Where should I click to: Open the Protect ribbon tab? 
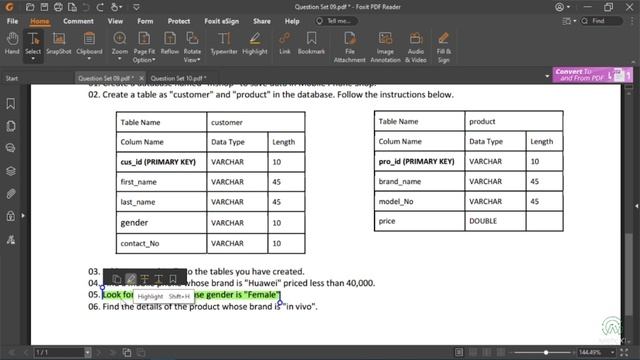[x=179, y=21]
